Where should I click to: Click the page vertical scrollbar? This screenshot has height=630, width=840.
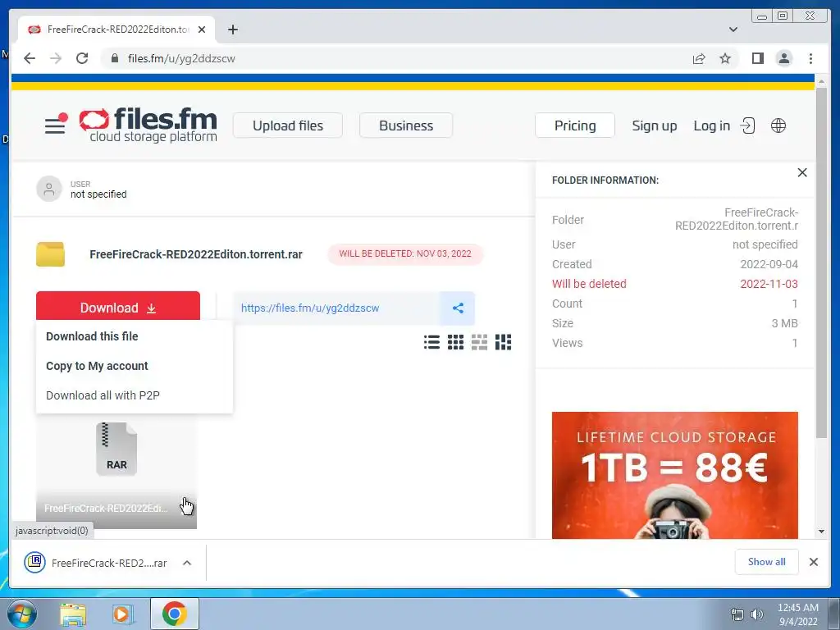pyautogui.click(x=821, y=262)
